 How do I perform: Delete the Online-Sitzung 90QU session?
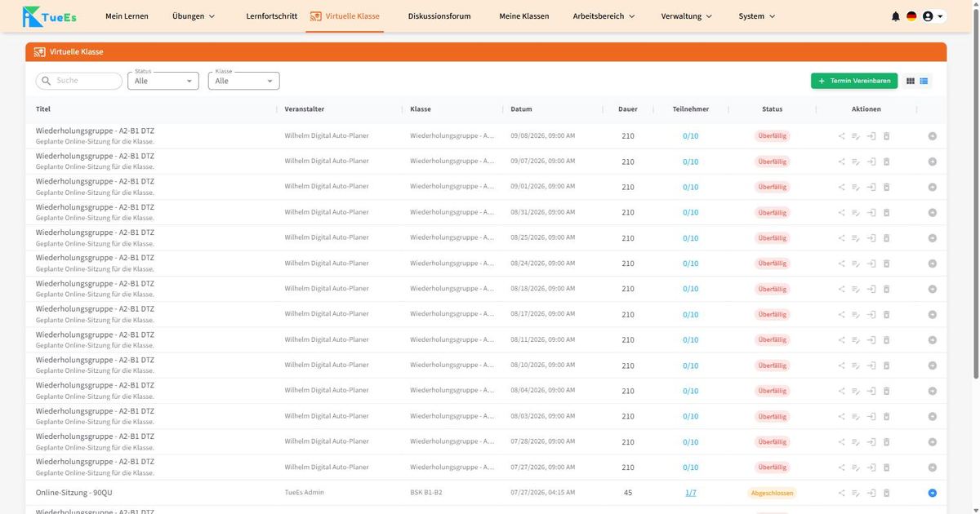point(886,493)
